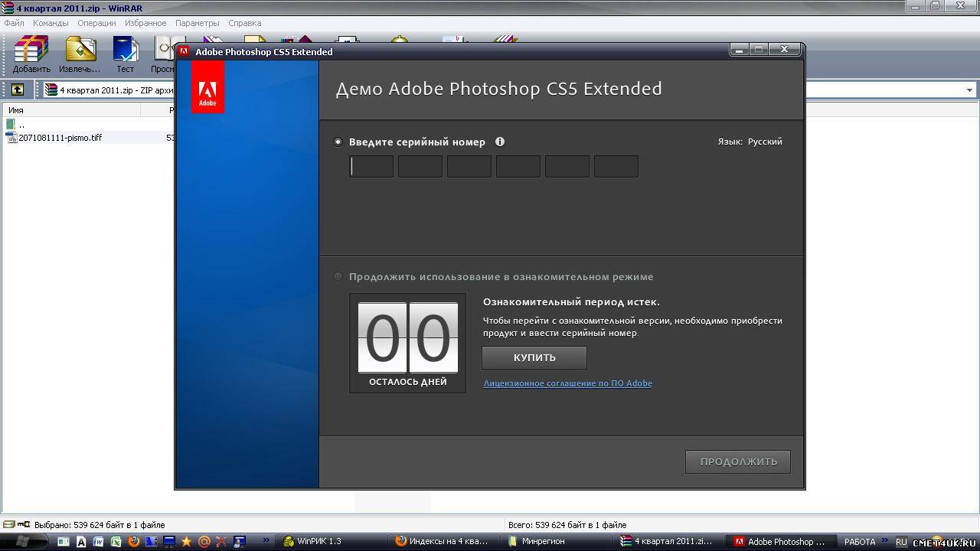This screenshot has width=980, height=551.
Task: Open the Справка menu in WinRAR
Action: (x=244, y=23)
